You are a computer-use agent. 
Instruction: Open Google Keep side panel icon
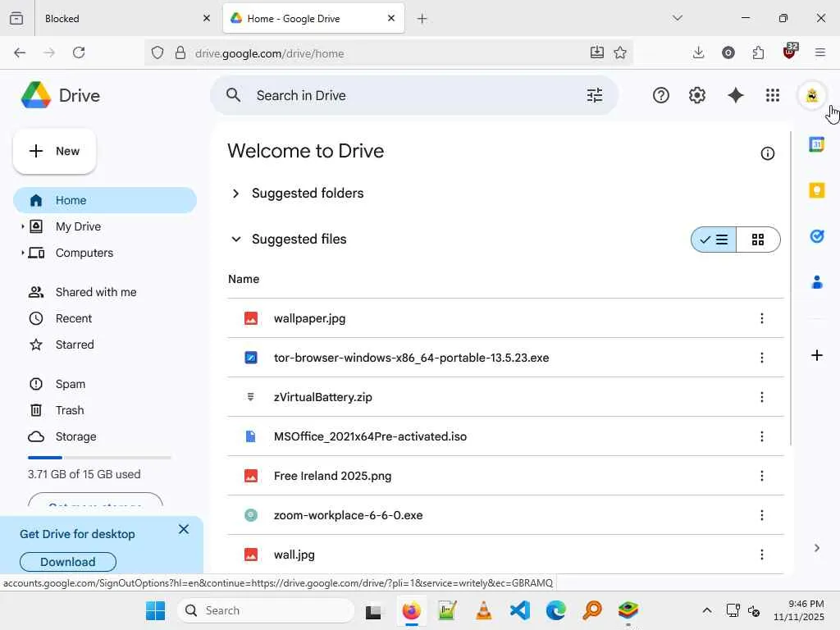[x=816, y=190]
